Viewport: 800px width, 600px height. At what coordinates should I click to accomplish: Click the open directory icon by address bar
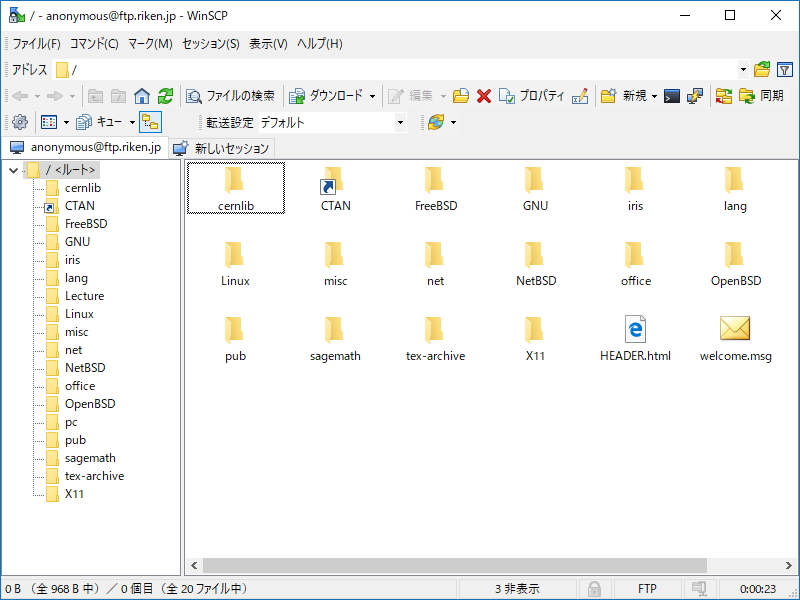click(762, 69)
